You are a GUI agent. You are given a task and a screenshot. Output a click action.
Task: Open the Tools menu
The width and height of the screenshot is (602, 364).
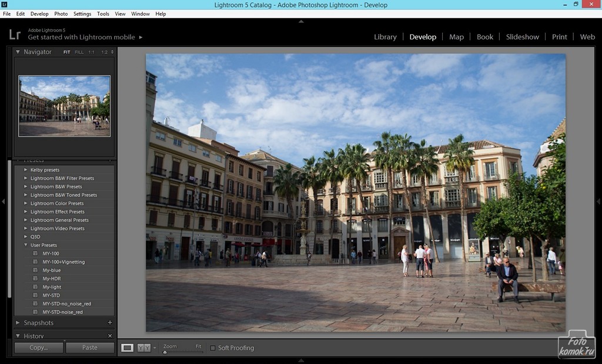pos(103,14)
